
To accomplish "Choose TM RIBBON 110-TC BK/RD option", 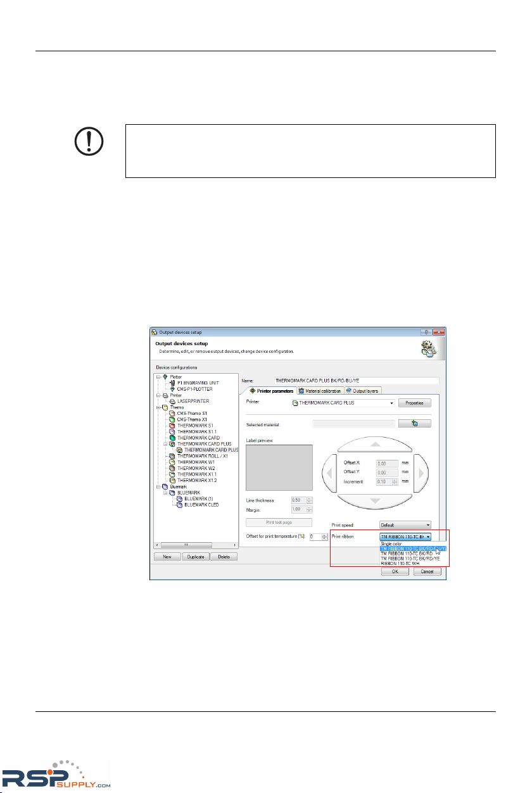I will point(413,553).
